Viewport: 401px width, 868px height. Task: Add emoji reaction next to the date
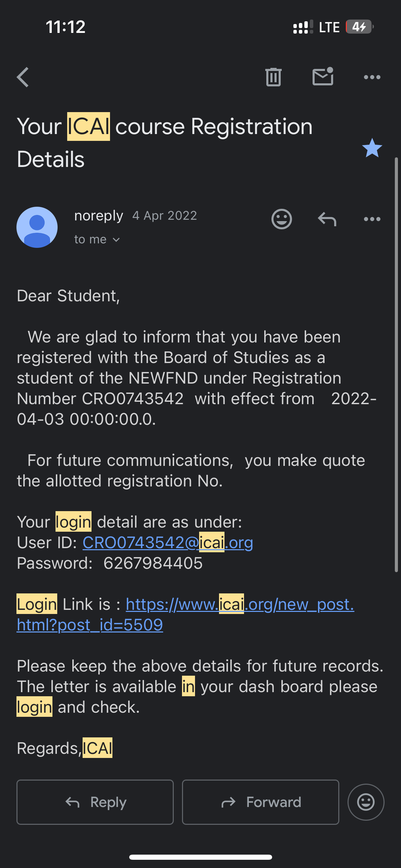[281, 219]
